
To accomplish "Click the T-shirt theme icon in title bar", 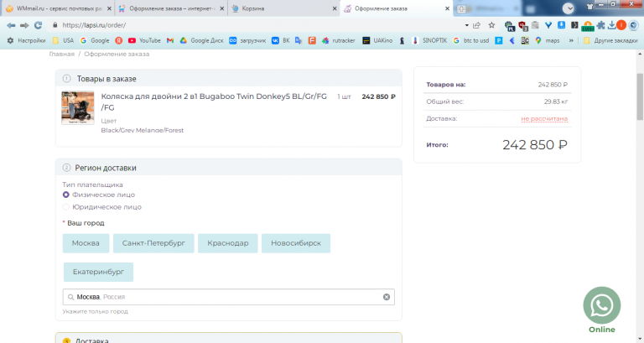I will pyautogui.click(x=590, y=6).
